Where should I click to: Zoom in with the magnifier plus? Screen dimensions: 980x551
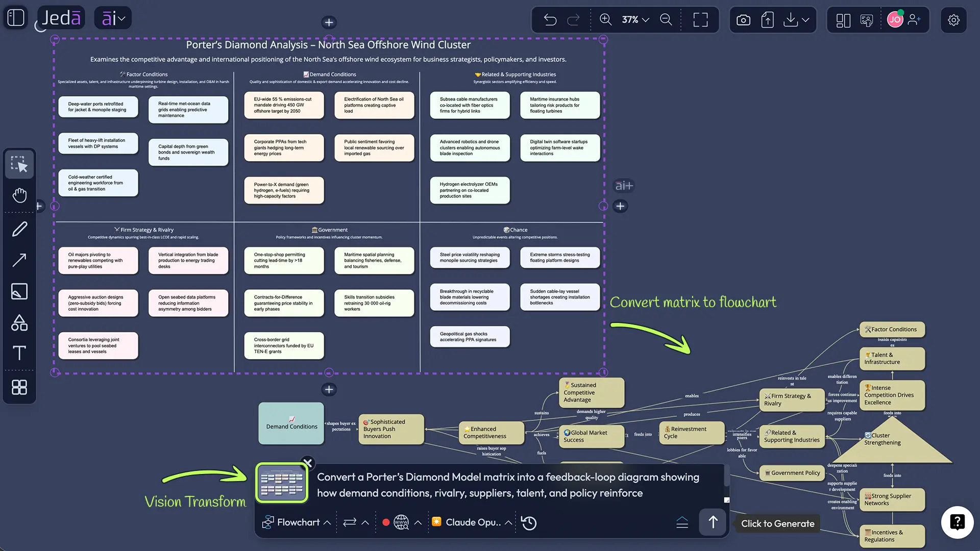coord(605,20)
